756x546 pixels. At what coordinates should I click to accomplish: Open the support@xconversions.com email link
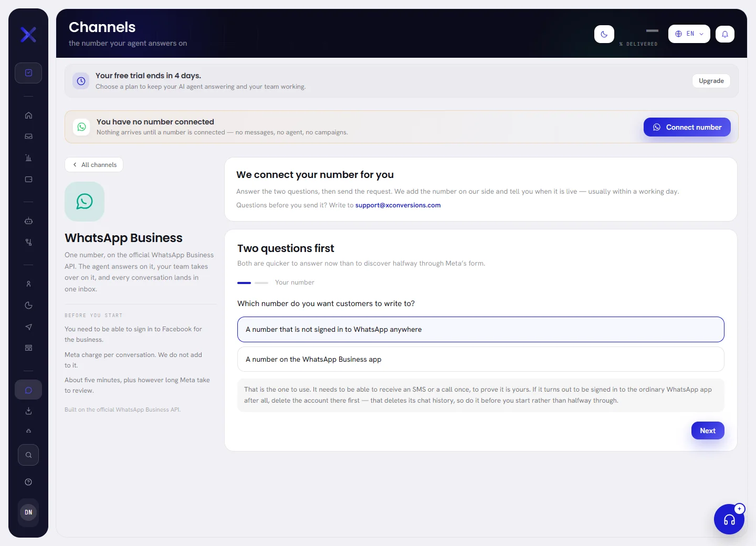pyautogui.click(x=398, y=205)
